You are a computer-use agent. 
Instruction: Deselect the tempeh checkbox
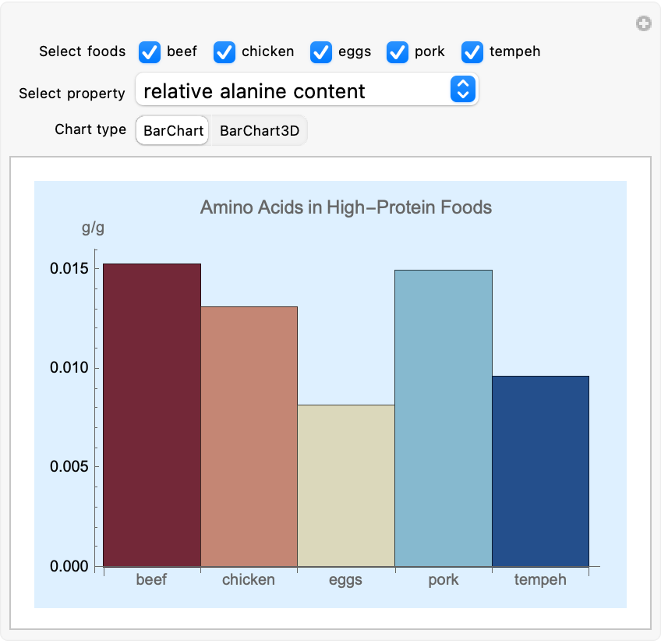click(x=472, y=52)
